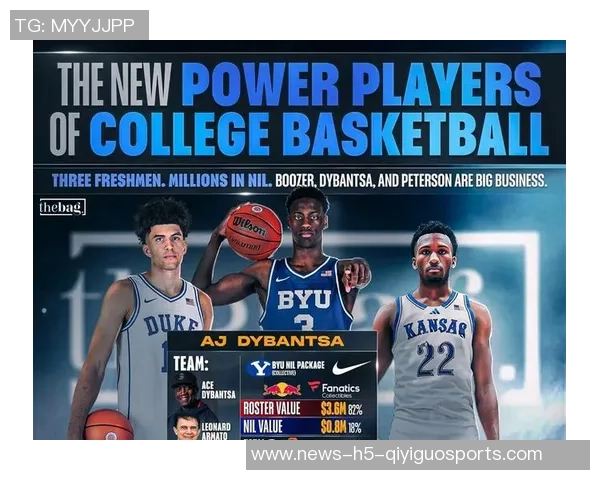The height and width of the screenshot is (480, 600).
Task: Click the BYU NIL Package text
Action: [x=298, y=367]
